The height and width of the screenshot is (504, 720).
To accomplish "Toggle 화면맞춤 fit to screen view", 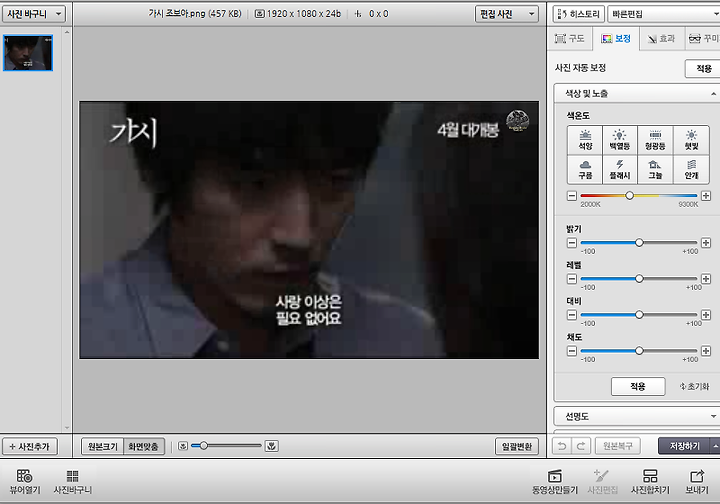I will pyautogui.click(x=144, y=446).
